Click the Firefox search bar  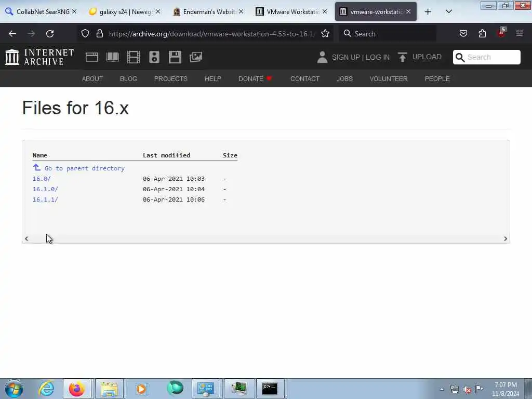point(387,34)
